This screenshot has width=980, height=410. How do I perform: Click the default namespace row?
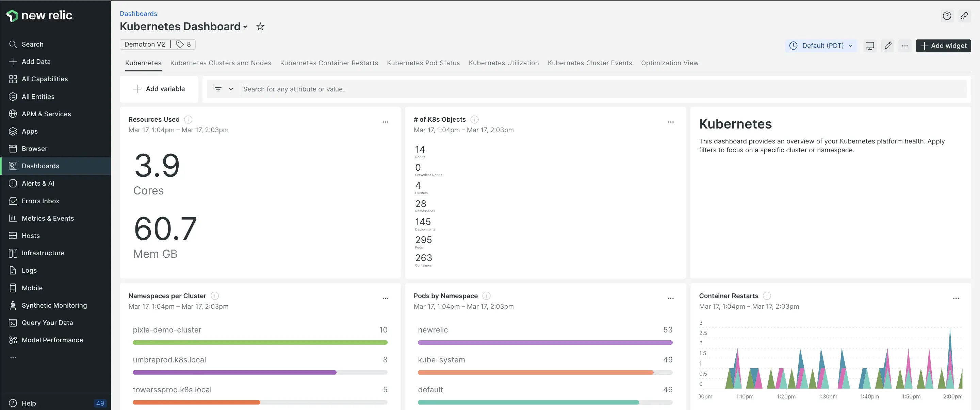[545, 394]
